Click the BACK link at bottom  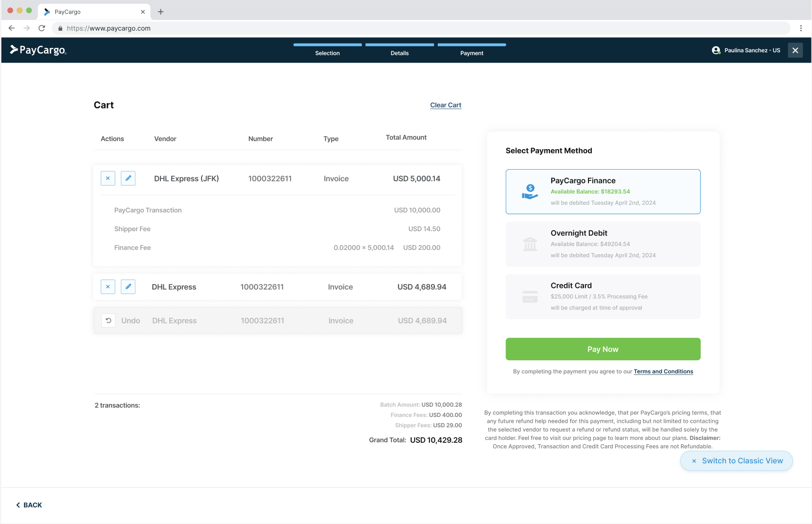[x=29, y=505]
